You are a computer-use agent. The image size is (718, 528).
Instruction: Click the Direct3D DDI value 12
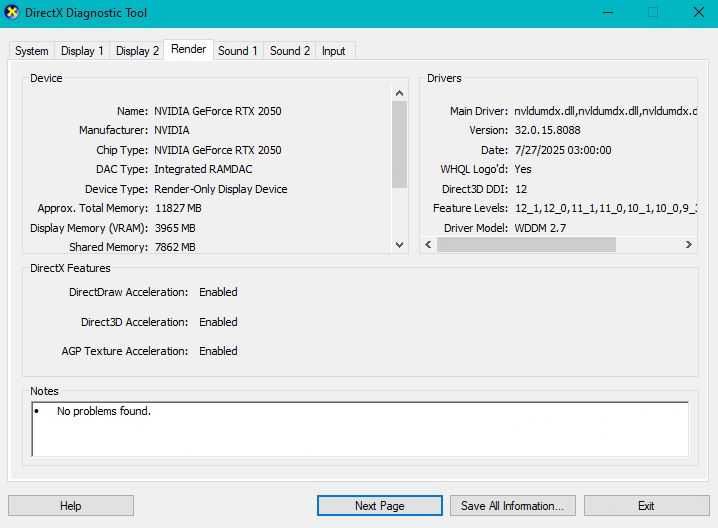coord(521,189)
